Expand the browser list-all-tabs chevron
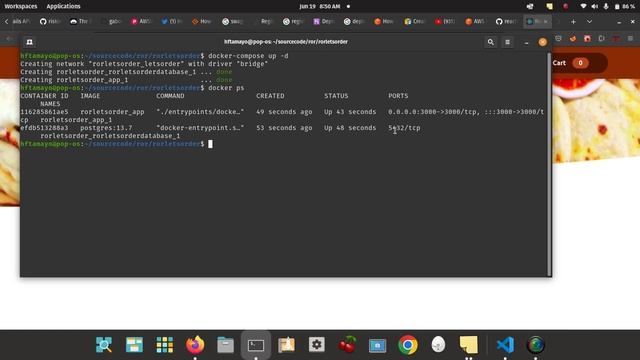The width and height of the screenshot is (640, 360). pyautogui.click(x=589, y=22)
